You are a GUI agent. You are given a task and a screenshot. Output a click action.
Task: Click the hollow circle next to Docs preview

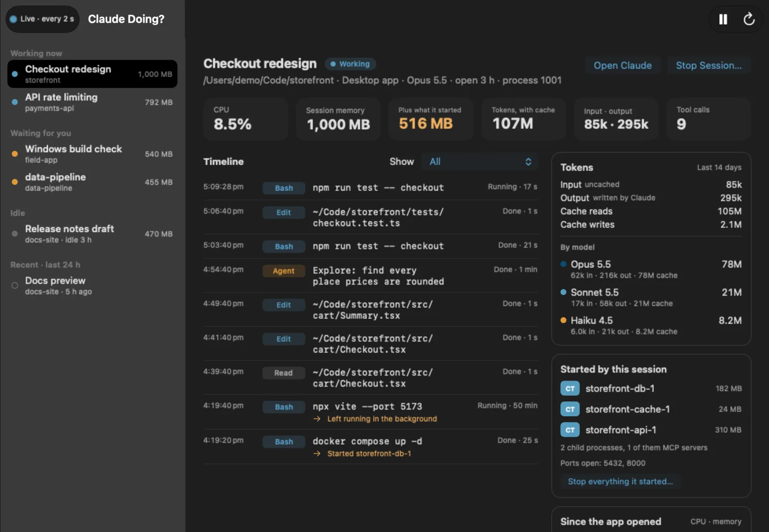tap(15, 285)
